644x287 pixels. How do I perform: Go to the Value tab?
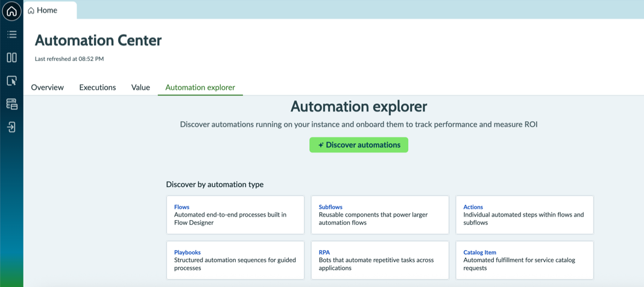coord(140,87)
